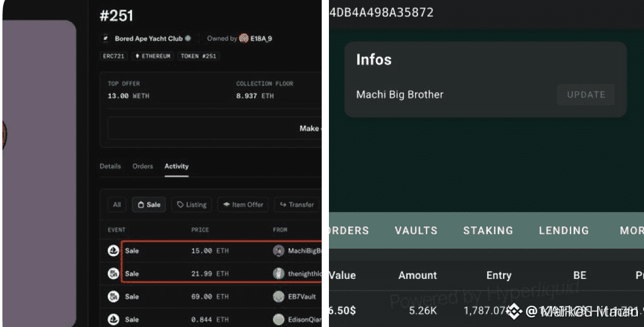Click the 13.00 WETH top offer value

pos(128,96)
